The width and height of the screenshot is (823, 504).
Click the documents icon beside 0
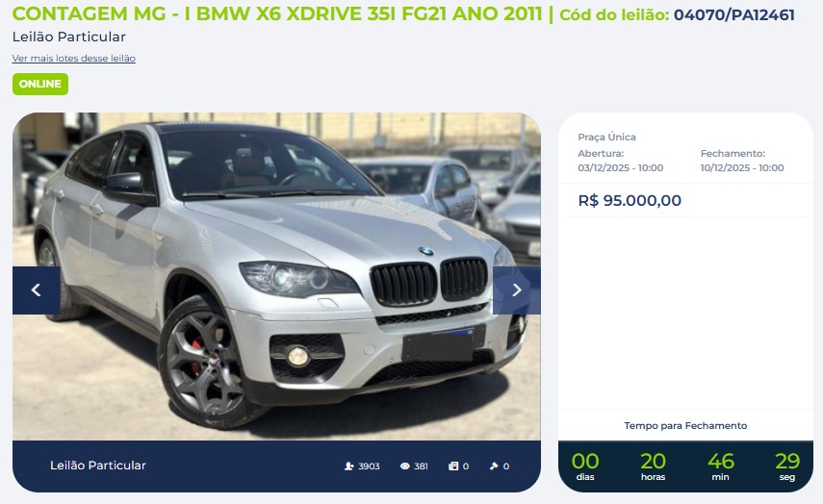tap(453, 466)
